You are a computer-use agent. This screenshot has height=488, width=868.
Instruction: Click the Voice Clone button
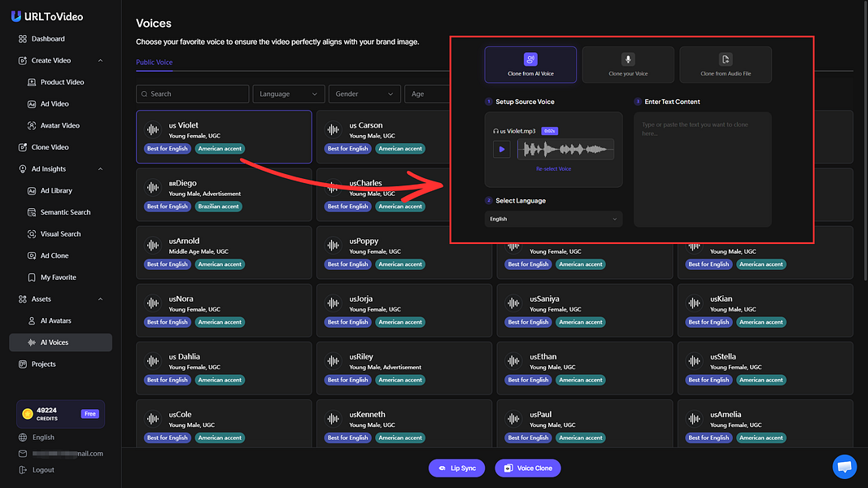point(528,468)
